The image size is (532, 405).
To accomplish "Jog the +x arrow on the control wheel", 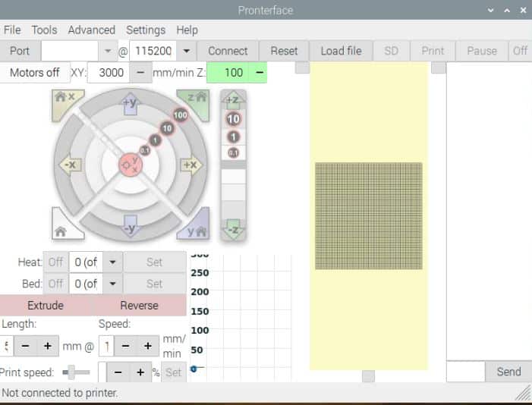I will [191, 165].
